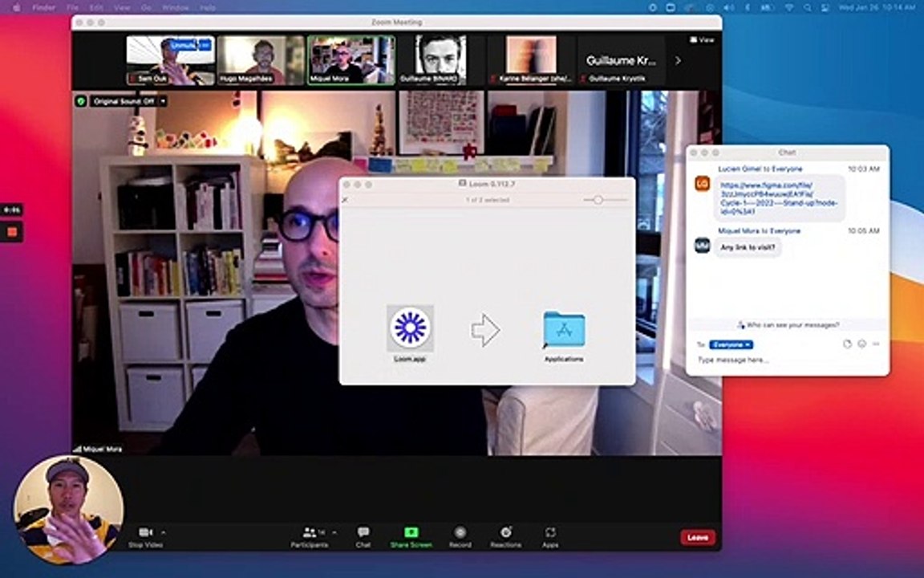924x578 pixels.
Task: Adjust the icon size slider in Loom window
Action: (x=598, y=200)
